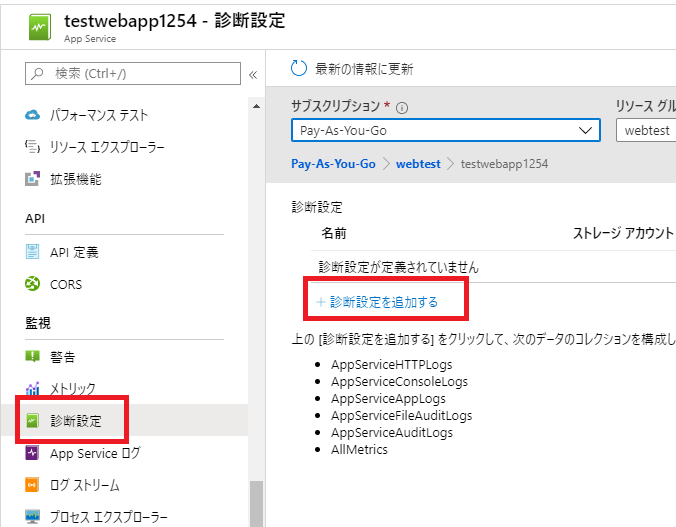Click the 警告 alert icon
Image resolution: width=676 pixels, height=527 pixels.
(32, 356)
